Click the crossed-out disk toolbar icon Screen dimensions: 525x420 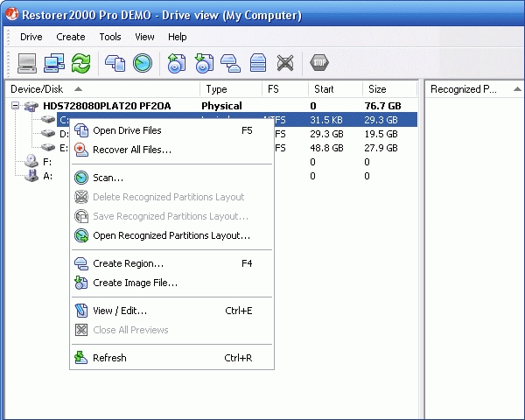285,63
